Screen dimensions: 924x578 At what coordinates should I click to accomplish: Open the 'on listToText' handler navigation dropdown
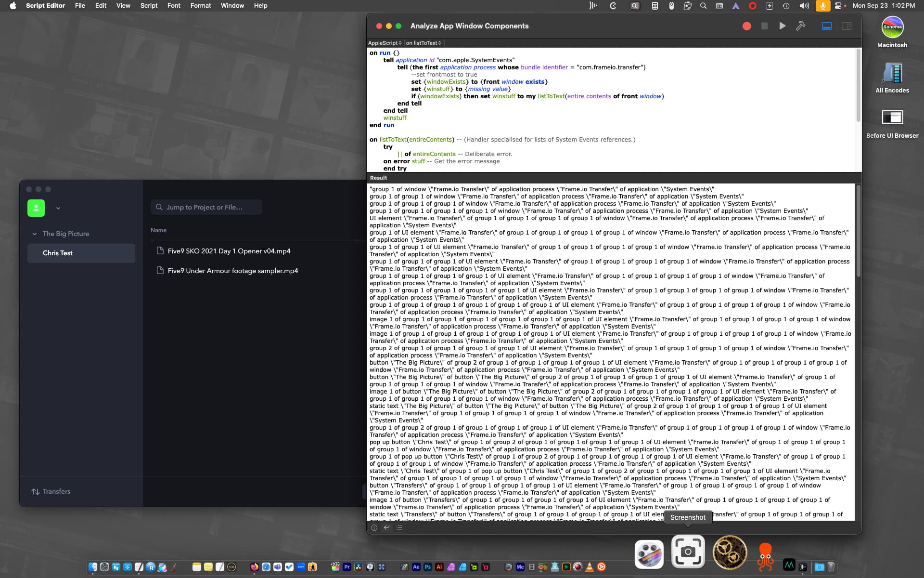coord(423,43)
